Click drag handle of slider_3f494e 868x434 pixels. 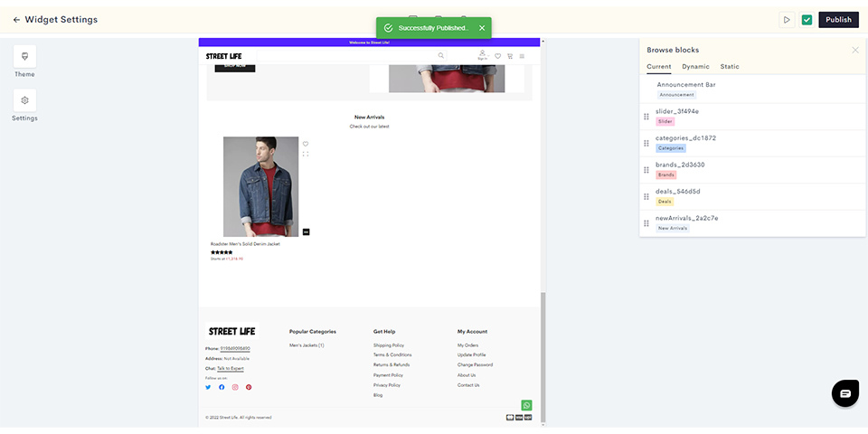[646, 117]
